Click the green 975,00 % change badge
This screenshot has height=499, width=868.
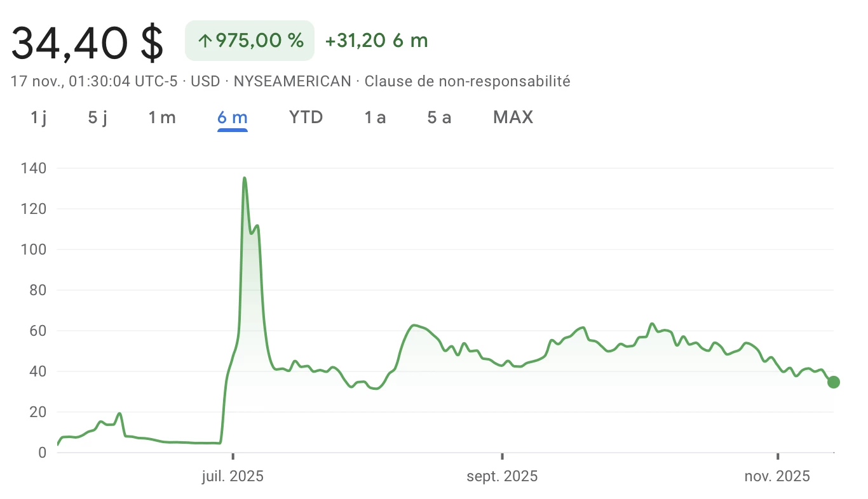click(249, 40)
